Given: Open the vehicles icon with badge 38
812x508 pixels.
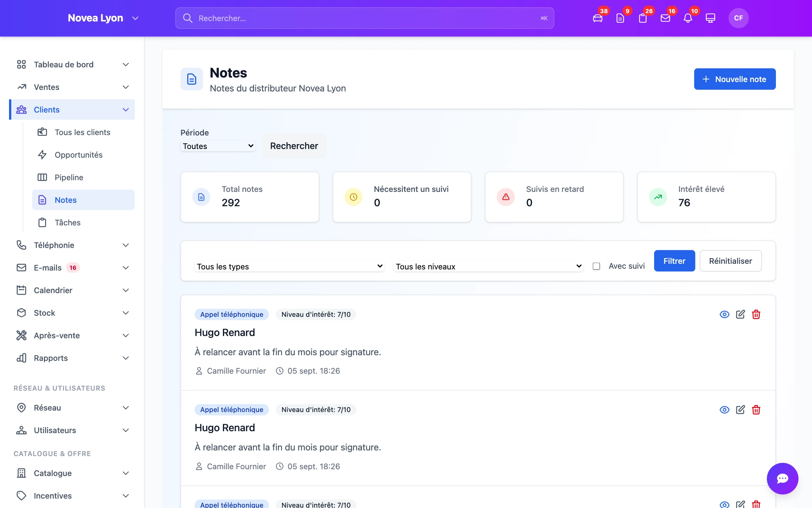Looking at the screenshot, I should [x=598, y=18].
